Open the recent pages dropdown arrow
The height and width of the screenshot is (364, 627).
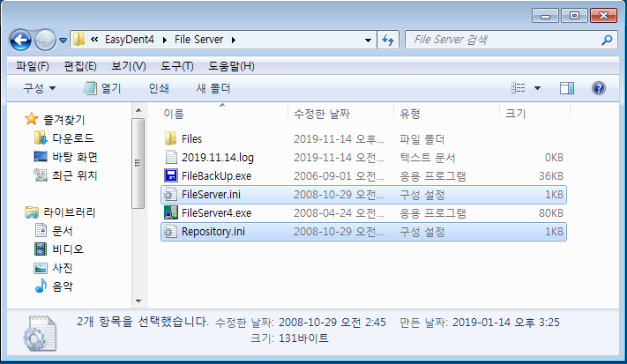point(63,41)
